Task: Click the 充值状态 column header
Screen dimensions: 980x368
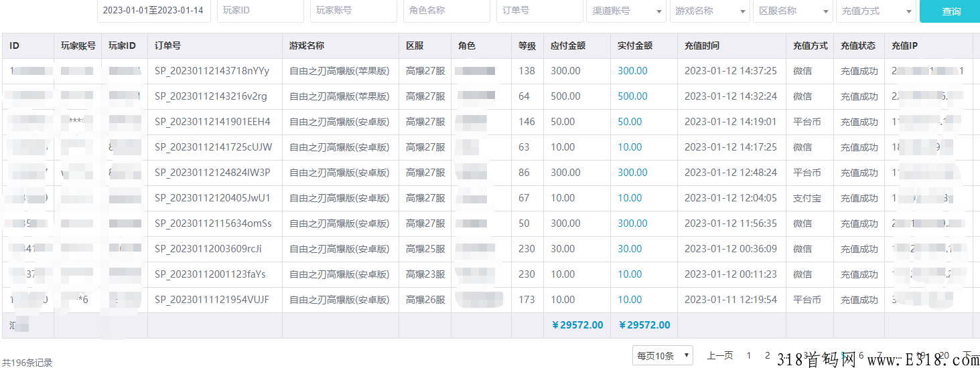Action: (x=858, y=46)
